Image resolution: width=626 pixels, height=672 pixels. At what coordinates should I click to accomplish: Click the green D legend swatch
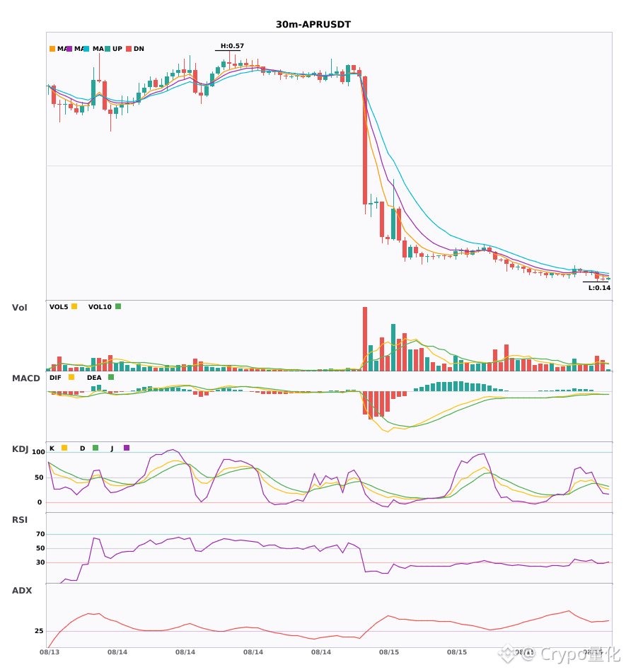coord(95,448)
